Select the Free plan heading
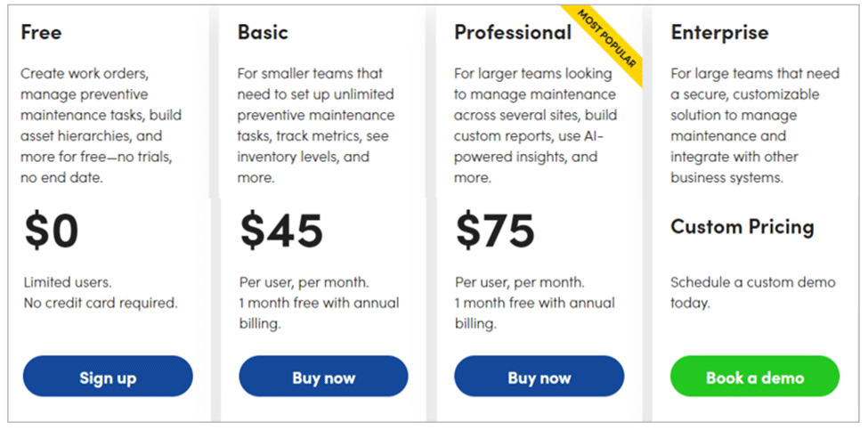 [x=41, y=31]
